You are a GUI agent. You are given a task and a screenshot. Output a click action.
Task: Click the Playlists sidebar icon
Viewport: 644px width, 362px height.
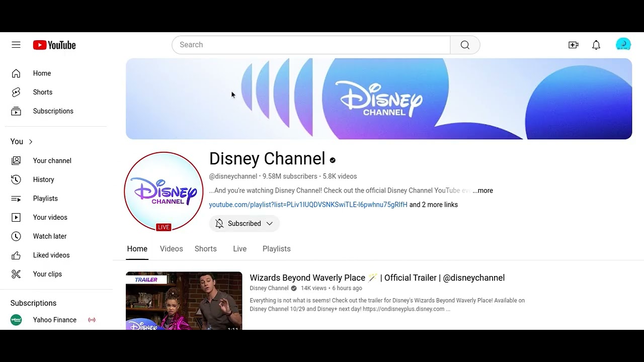[16, 199]
